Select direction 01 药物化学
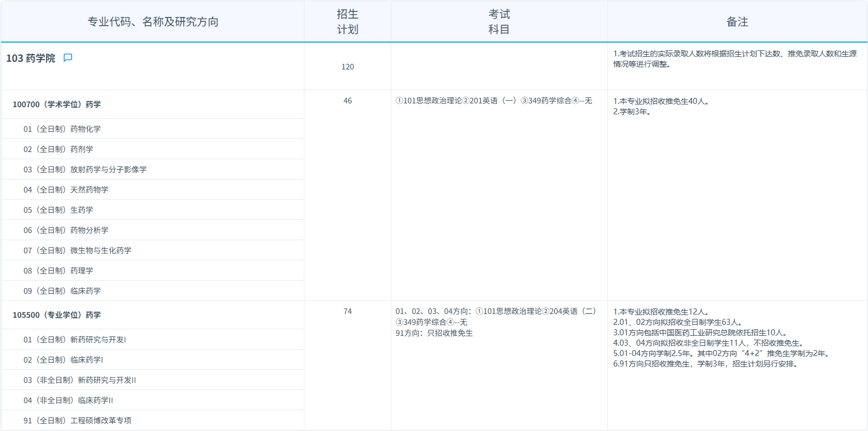 tap(62, 129)
